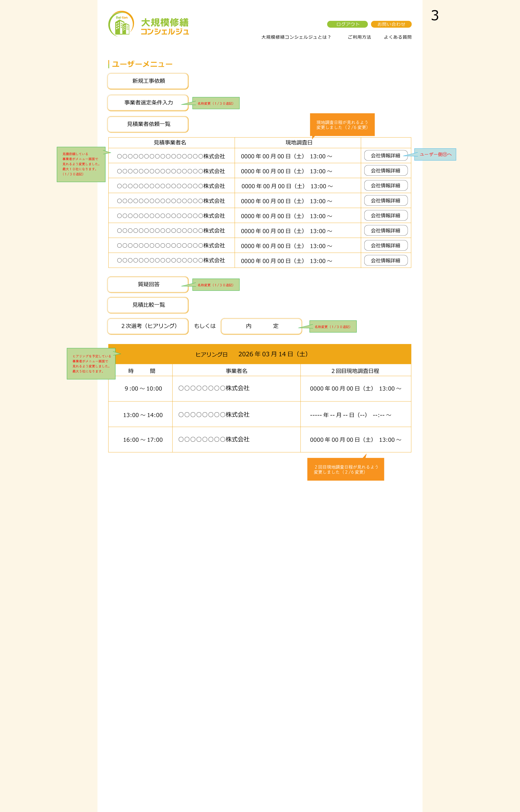Click the 事業者名 column header
520x812 pixels.
(236, 371)
